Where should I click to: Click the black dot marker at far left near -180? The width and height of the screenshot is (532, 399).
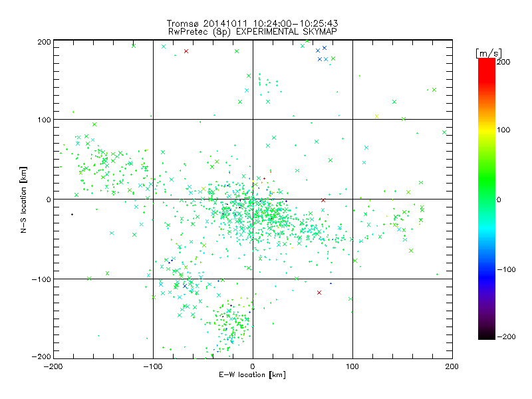point(72,214)
